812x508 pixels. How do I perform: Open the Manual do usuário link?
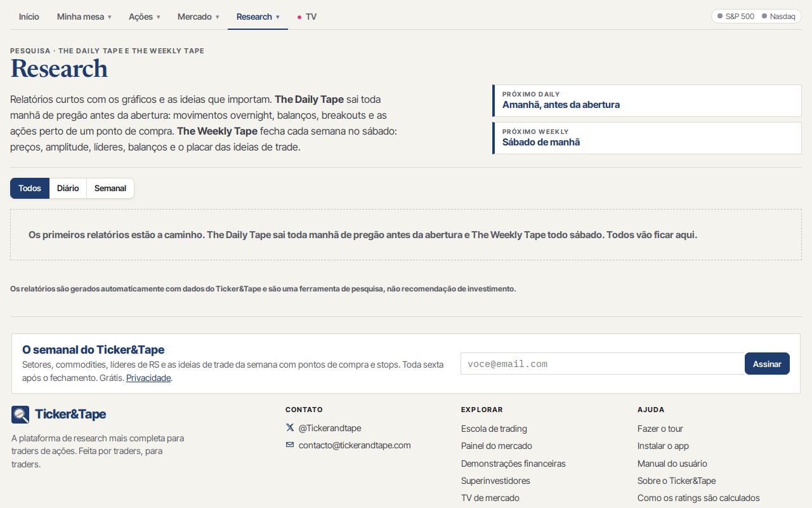pos(672,464)
